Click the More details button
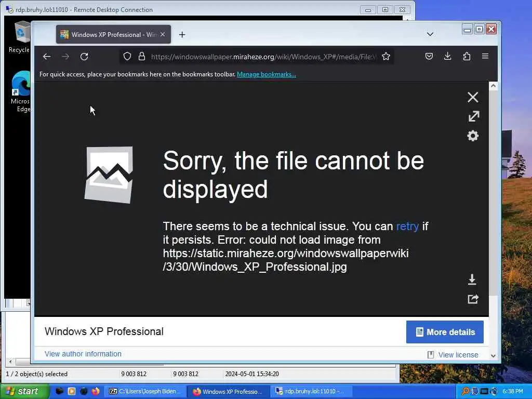532x399 pixels. pyautogui.click(x=445, y=332)
